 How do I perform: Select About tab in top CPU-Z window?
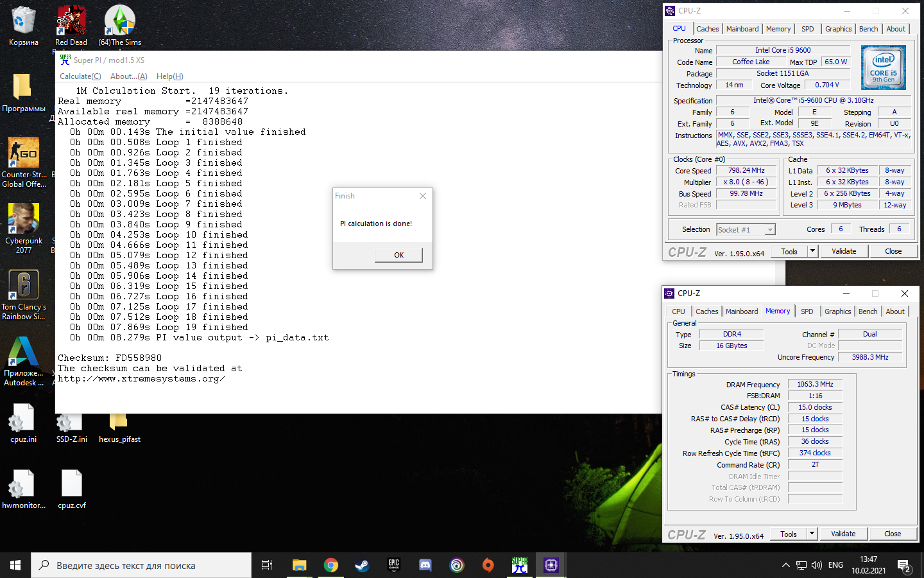click(896, 29)
